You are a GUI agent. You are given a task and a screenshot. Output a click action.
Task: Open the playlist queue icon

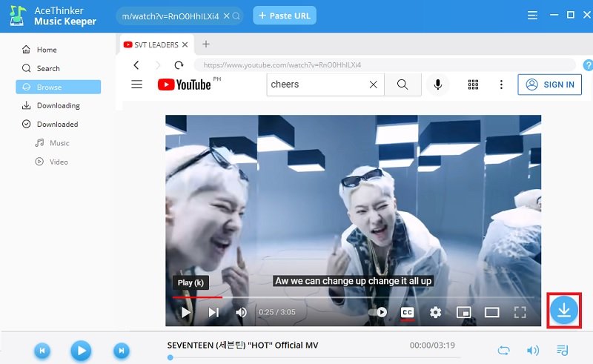click(x=563, y=350)
